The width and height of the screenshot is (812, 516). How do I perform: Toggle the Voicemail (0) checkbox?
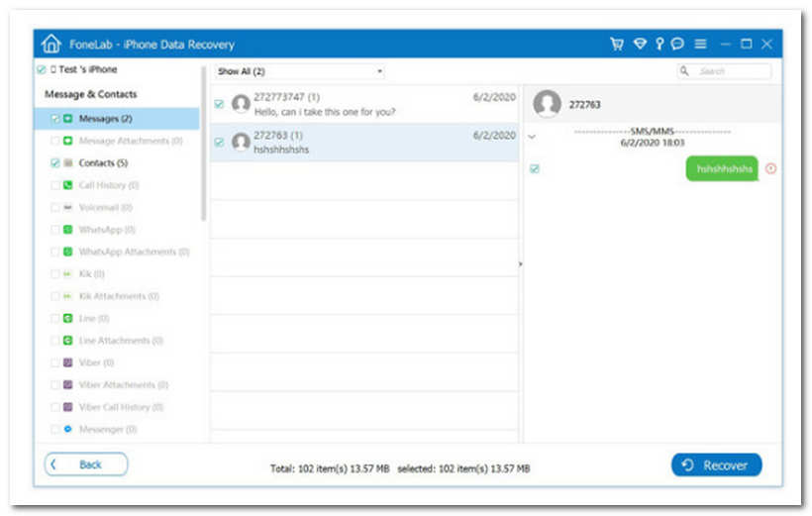point(54,207)
